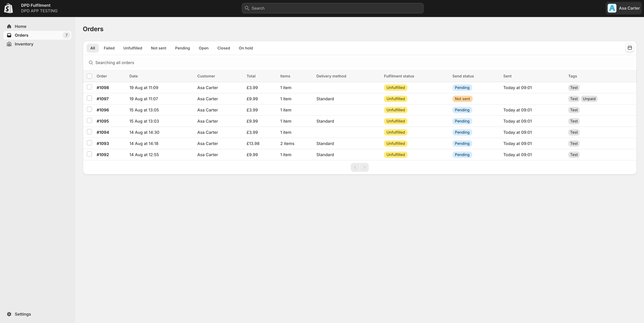Open the On hold tab
The height and width of the screenshot is (323, 644).
(246, 48)
